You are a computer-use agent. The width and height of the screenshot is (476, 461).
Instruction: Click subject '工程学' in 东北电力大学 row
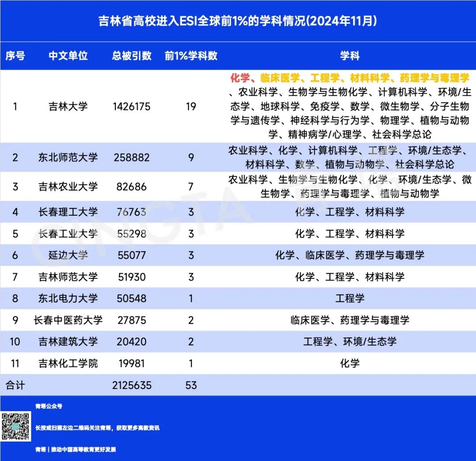[350, 298]
